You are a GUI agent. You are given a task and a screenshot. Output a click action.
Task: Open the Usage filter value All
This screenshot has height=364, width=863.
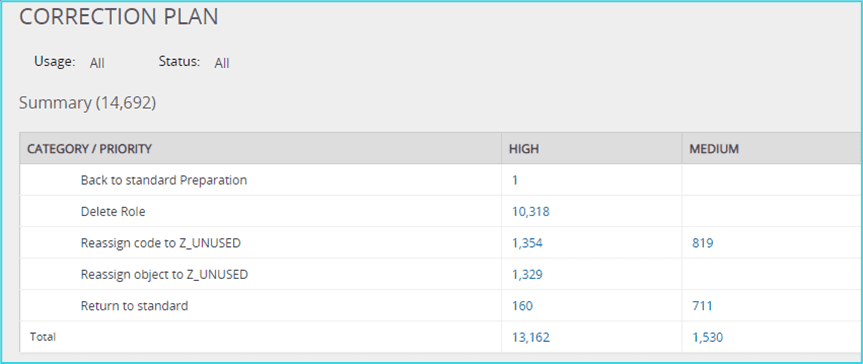coord(97,63)
